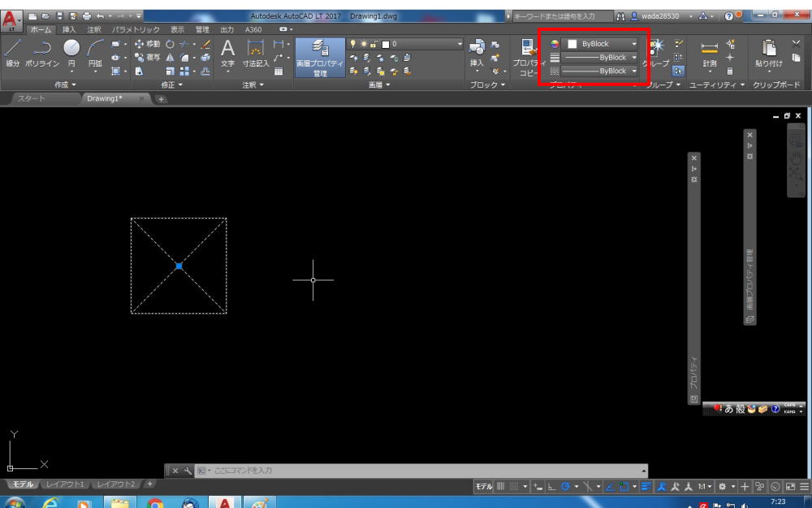This screenshot has width=812, height=508.
Task: Select the Rotate tool icon
Action: 170,44
